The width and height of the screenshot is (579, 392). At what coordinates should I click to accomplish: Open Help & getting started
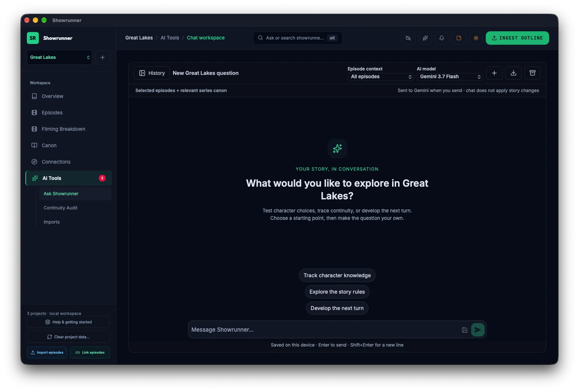click(68, 322)
